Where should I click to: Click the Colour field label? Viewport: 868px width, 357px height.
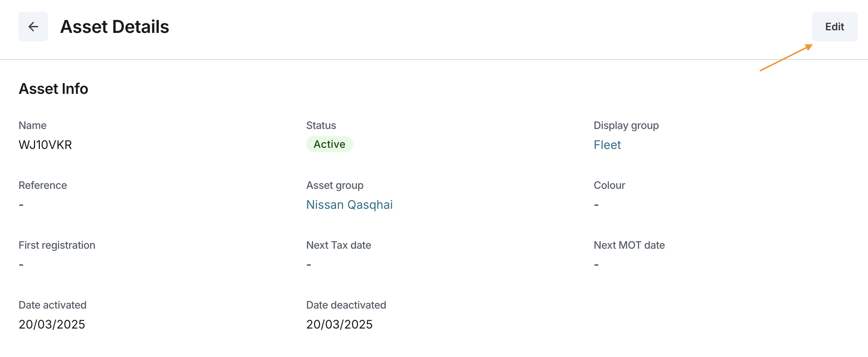pos(609,186)
